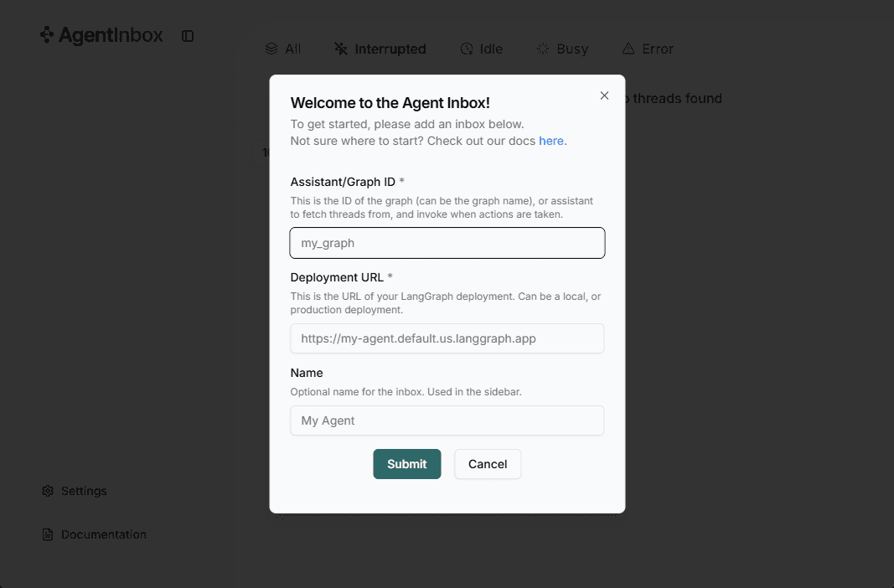Click the Name input field

pos(447,420)
